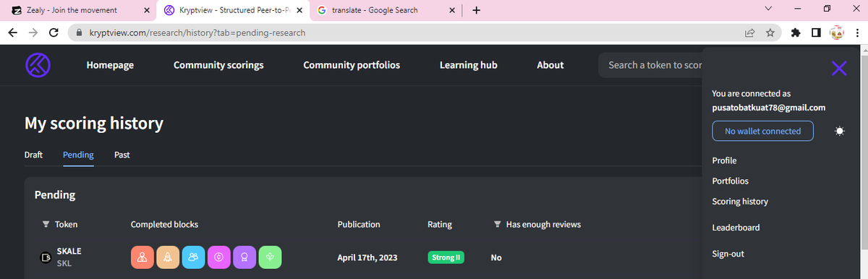This screenshot has width=868, height=279.
Task: Close the purple X side menu
Action: click(839, 69)
